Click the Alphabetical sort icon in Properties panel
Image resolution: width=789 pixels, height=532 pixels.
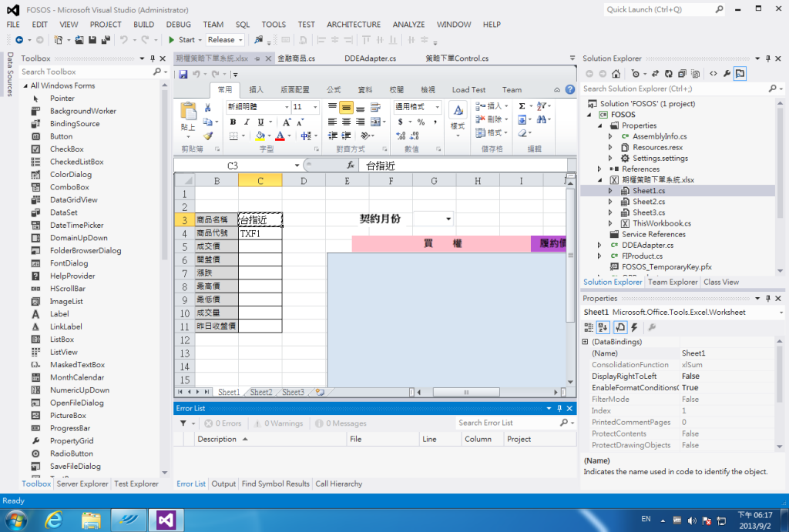tap(603, 327)
